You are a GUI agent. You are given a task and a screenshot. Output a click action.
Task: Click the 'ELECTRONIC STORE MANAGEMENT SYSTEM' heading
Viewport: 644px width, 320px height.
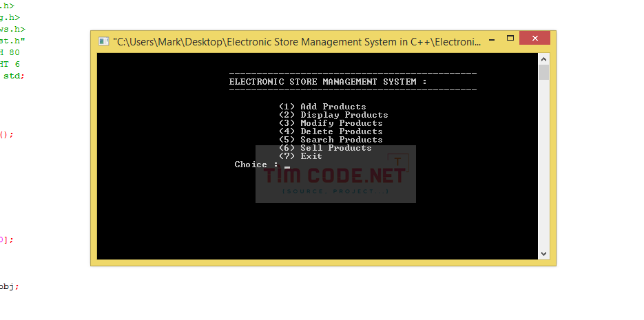(328, 82)
